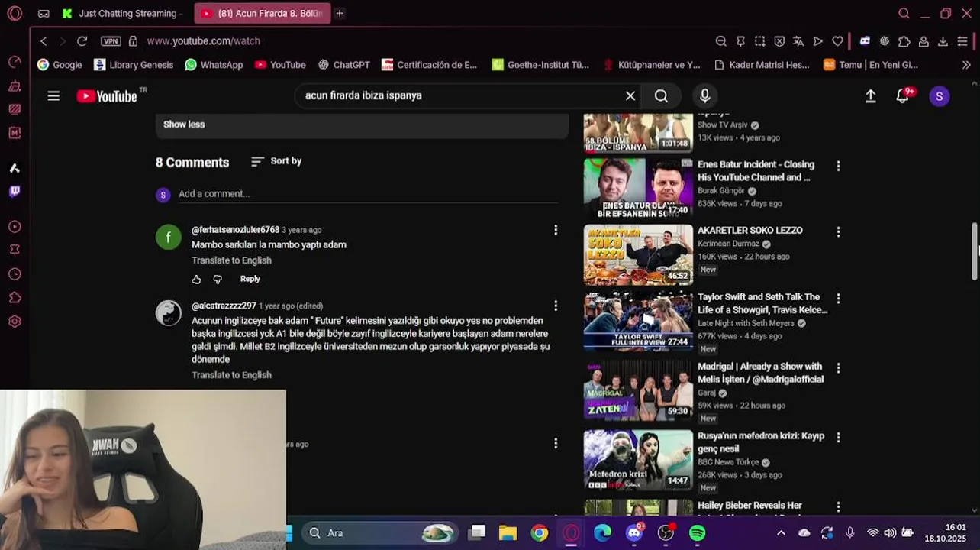Click the page vertical scrollbar thumb
Image resolution: width=980 pixels, height=550 pixels.
point(975,252)
